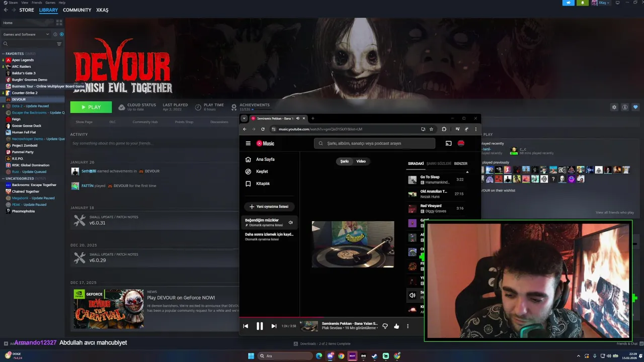This screenshot has height=362, width=644.
Task: Go back in Steam navigation
Action: [x=6, y=10]
